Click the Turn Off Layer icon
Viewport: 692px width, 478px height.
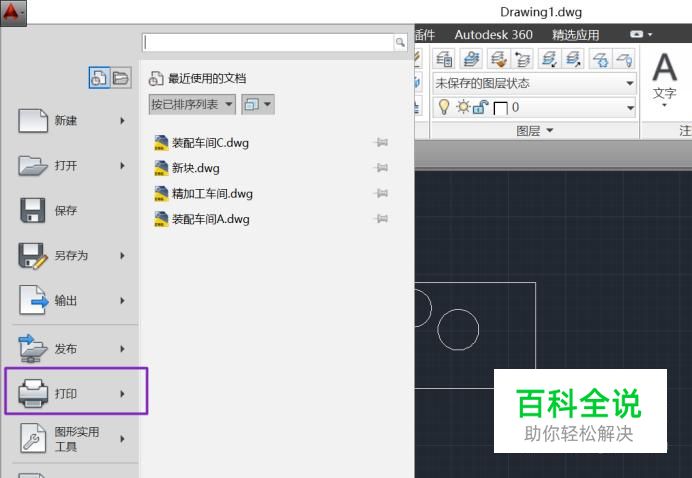pyautogui.click(x=624, y=59)
